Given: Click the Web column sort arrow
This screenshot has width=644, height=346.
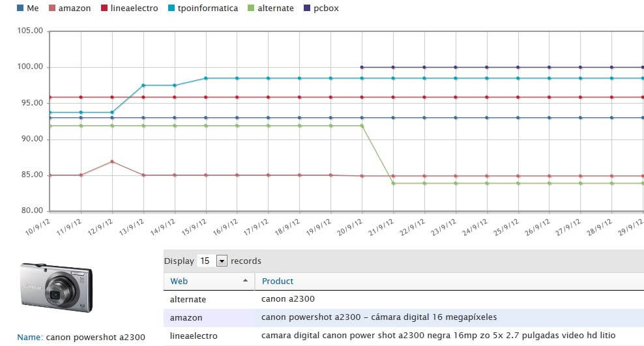Looking at the screenshot, I should [x=245, y=281].
